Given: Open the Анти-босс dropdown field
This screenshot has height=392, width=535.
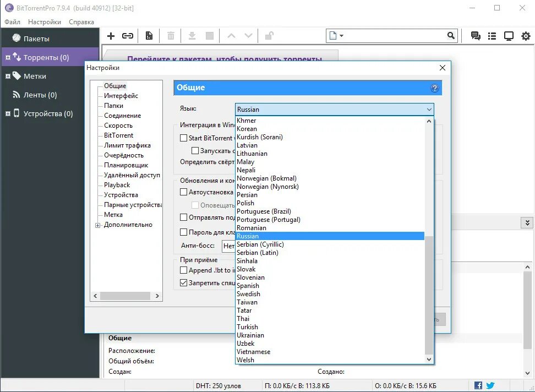Looking at the screenshot, I should 228,246.
